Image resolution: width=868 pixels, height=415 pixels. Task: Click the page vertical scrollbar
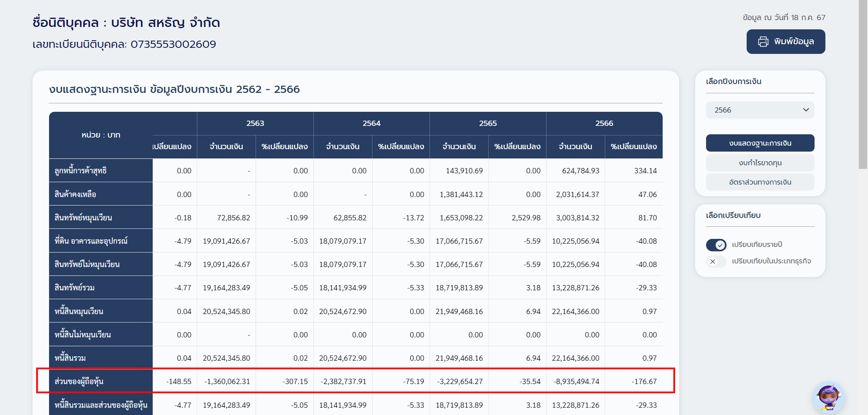863,84
